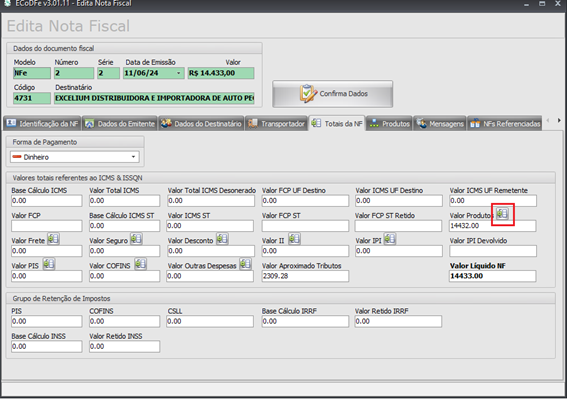This screenshot has width=567, height=399.
Task: Open the Dados do Destinatário tab
Action: click(201, 124)
